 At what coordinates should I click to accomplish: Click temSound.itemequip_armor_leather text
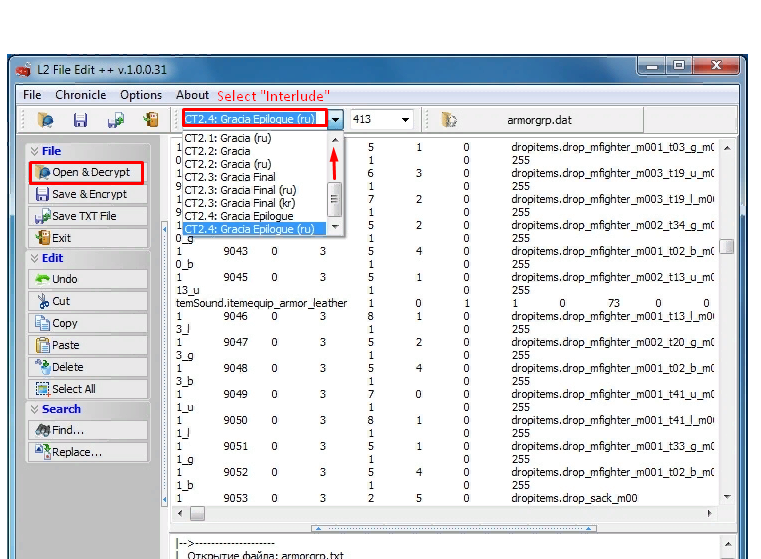click(x=261, y=303)
